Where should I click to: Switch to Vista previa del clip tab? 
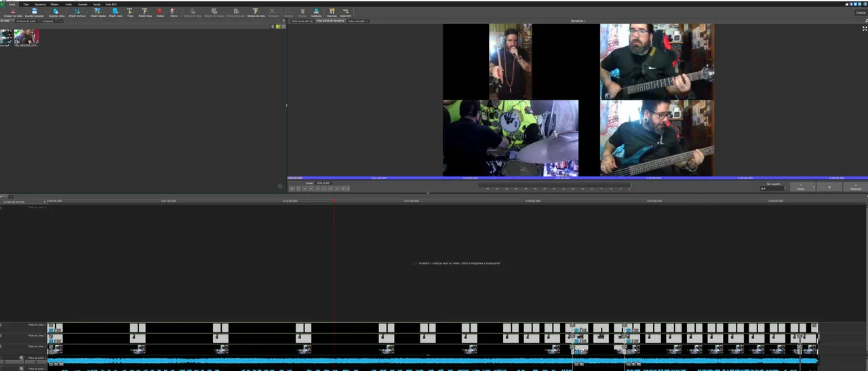[x=302, y=21]
